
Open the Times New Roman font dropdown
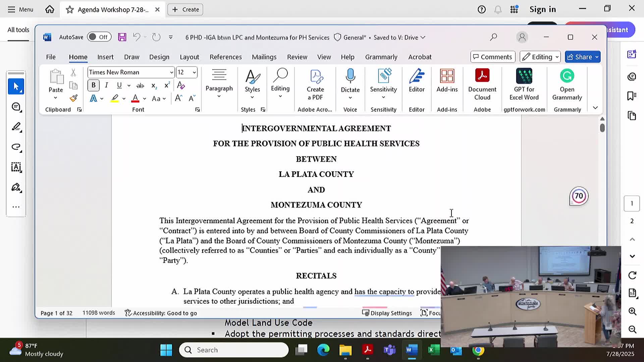[171, 72]
